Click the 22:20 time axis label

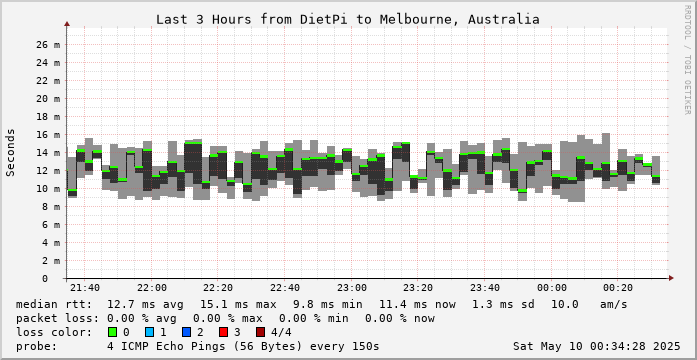click(218, 288)
